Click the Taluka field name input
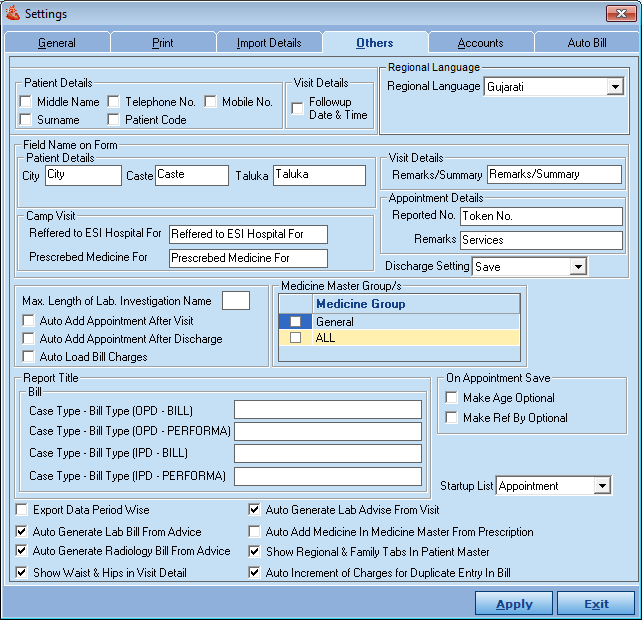Viewport: 642px width, 620px height. point(319,175)
